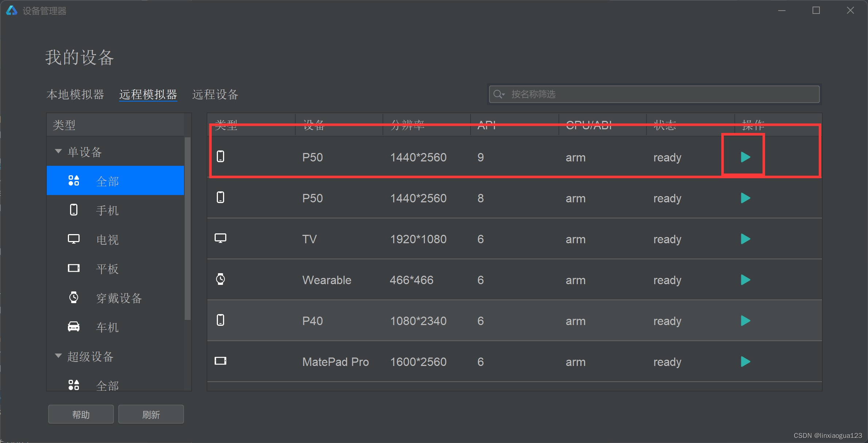This screenshot has width=868, height=443.
Task: Close the 设备管理器 window
Action: pos(850,11)
